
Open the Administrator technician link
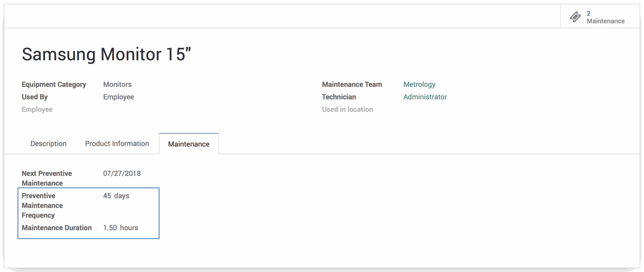(425, 97)
